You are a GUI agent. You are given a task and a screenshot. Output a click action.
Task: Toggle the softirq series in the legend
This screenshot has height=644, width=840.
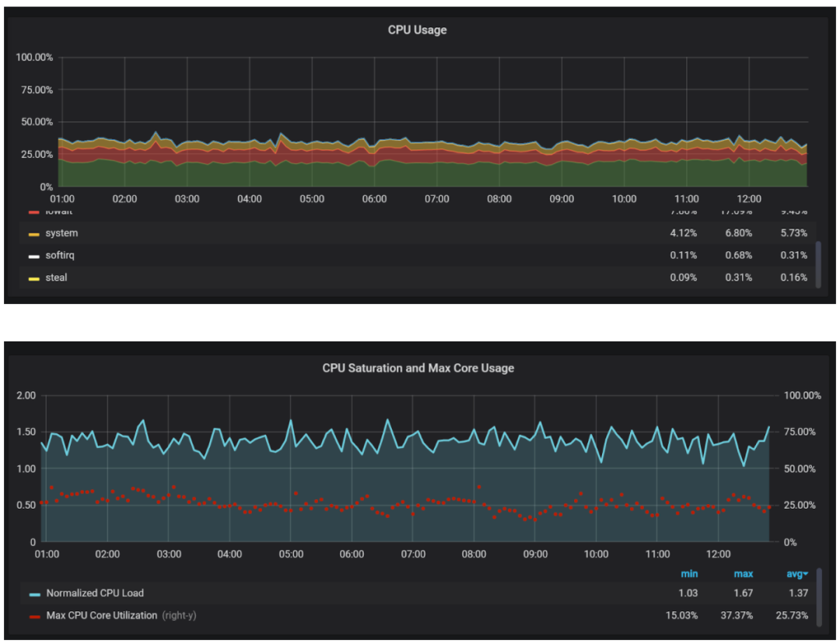(x=60, y=255)
